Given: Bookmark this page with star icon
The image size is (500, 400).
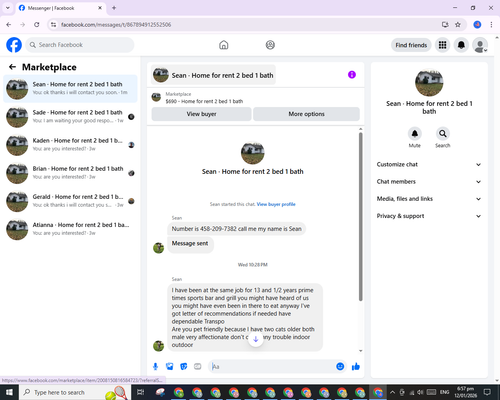Looking at the screenshot, I should tap(458, 25).
